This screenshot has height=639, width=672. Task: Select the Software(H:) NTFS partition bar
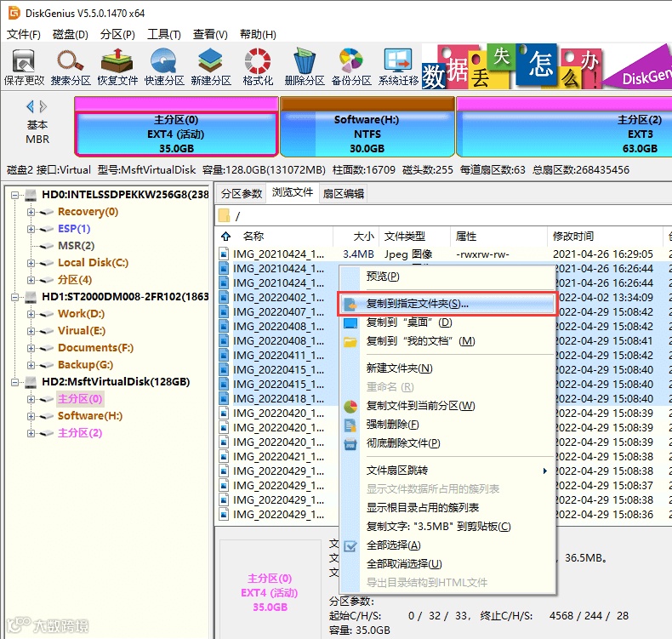point(367,127)
